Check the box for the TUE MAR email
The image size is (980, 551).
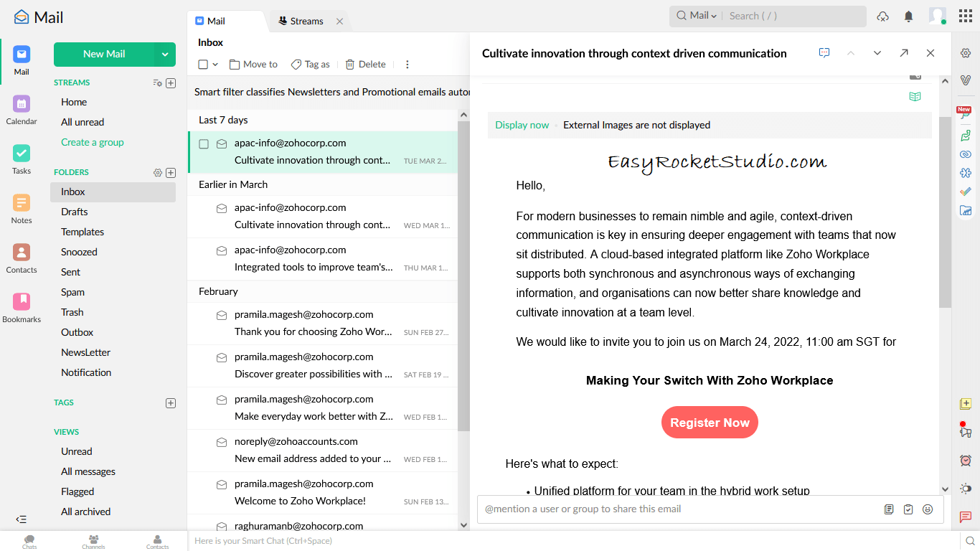click(204, 144)
